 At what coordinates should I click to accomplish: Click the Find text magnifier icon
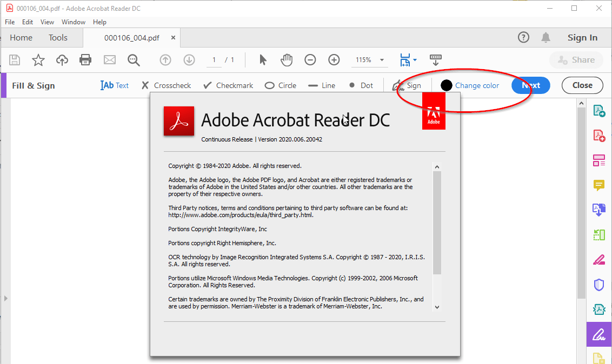click(134, 59)
